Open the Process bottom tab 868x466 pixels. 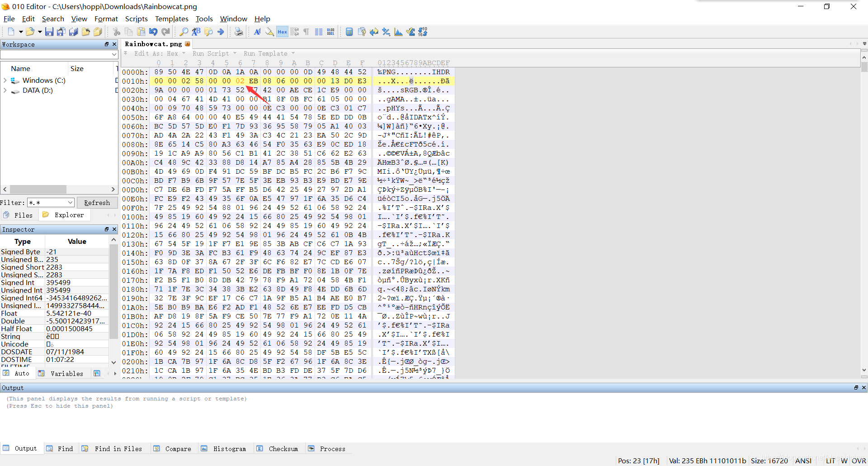[327, 449]
